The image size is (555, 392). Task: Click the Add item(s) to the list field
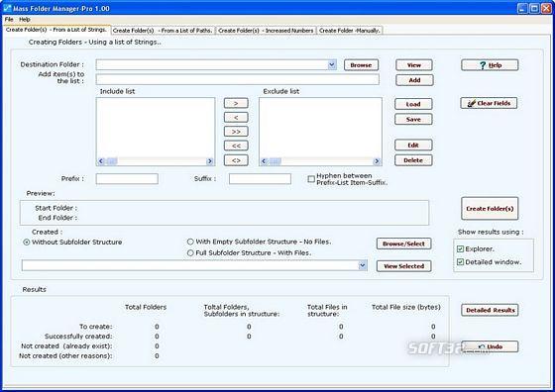tap(237, 79)
